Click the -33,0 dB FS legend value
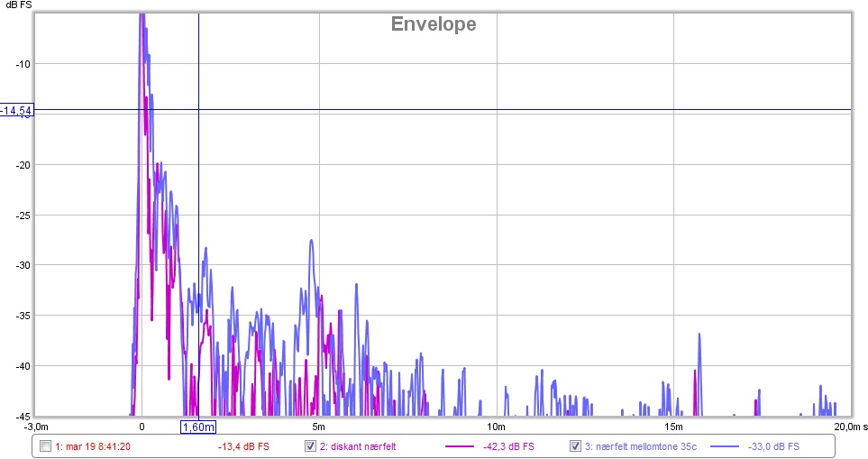 pos(773,446)
